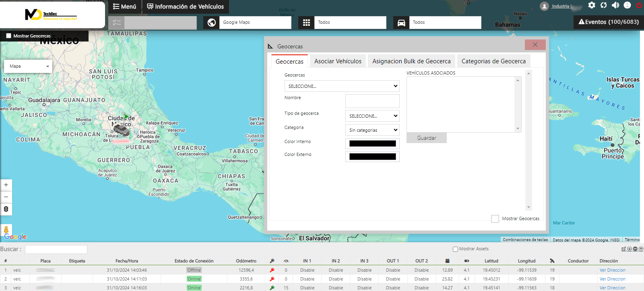Open the Geocercas SELECCIONE dropdown
Image resolution: width=644 pixels, height=291 pixels.
[x=342, y=86]
